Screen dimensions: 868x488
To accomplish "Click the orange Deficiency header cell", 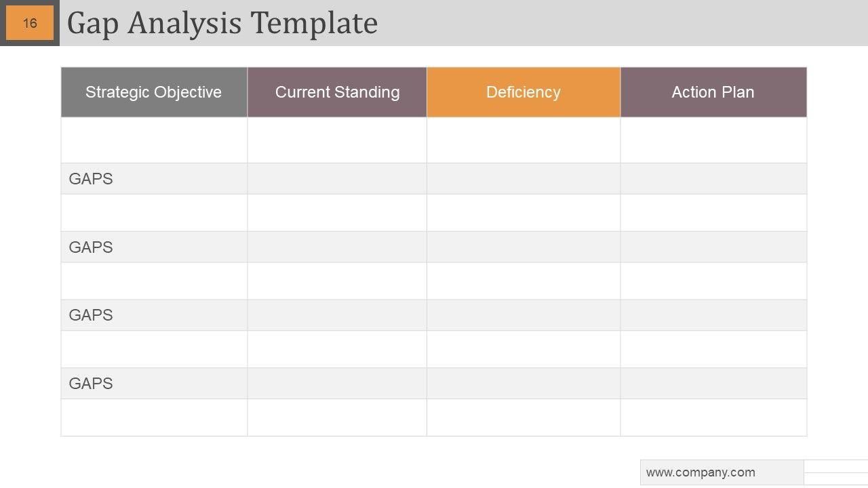I will pos(523,92).
